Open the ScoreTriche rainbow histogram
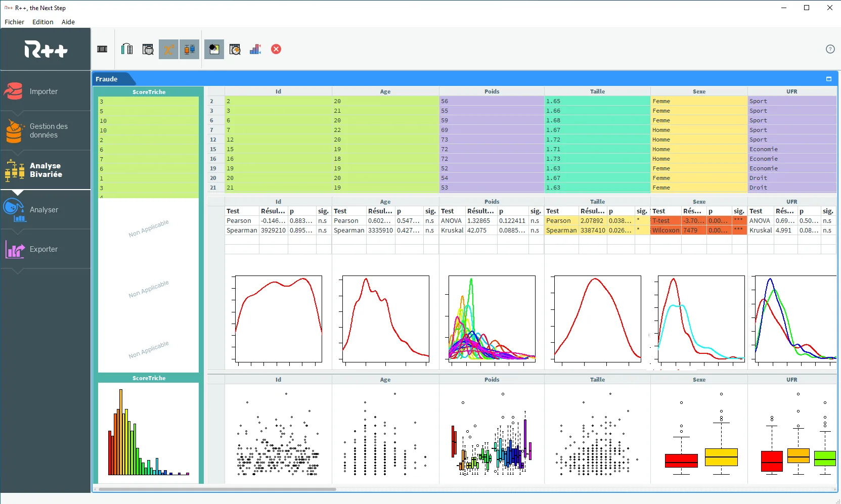The height and width of the screenshot is (504, 841). tap(149, 432)
